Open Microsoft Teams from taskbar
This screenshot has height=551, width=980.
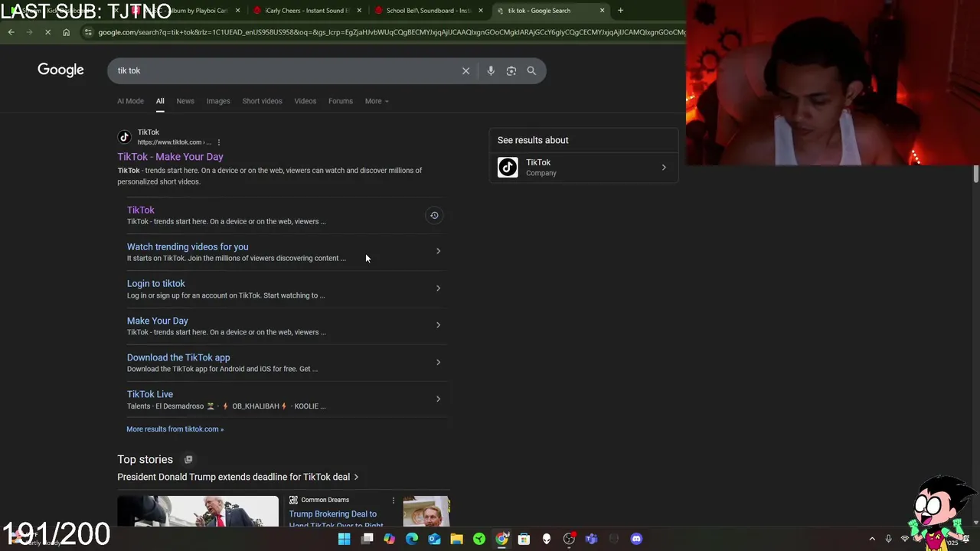[591, 539]
